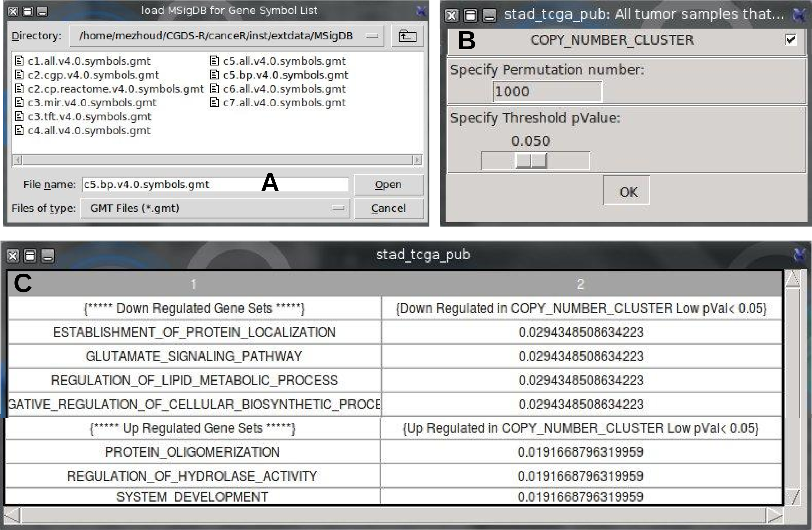Open Files of type dropdown

(338, 208)
